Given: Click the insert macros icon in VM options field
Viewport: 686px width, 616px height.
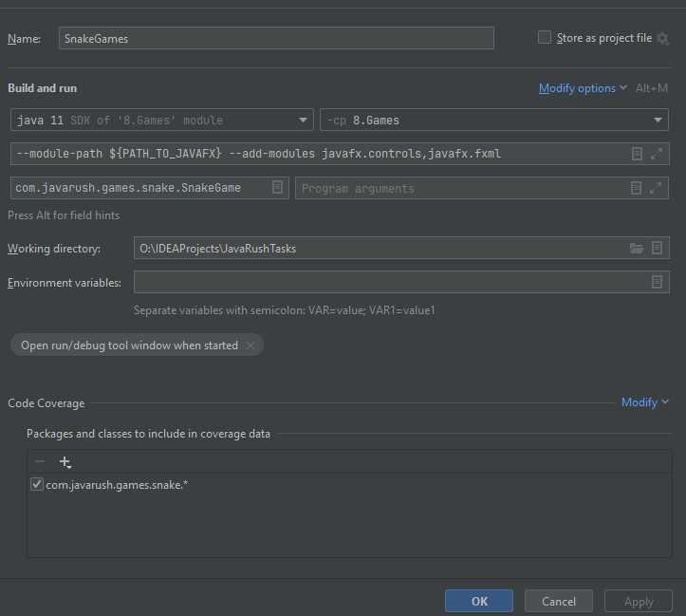Looking at the screenshot, I should pyautogui.click(x=638, y=154).
